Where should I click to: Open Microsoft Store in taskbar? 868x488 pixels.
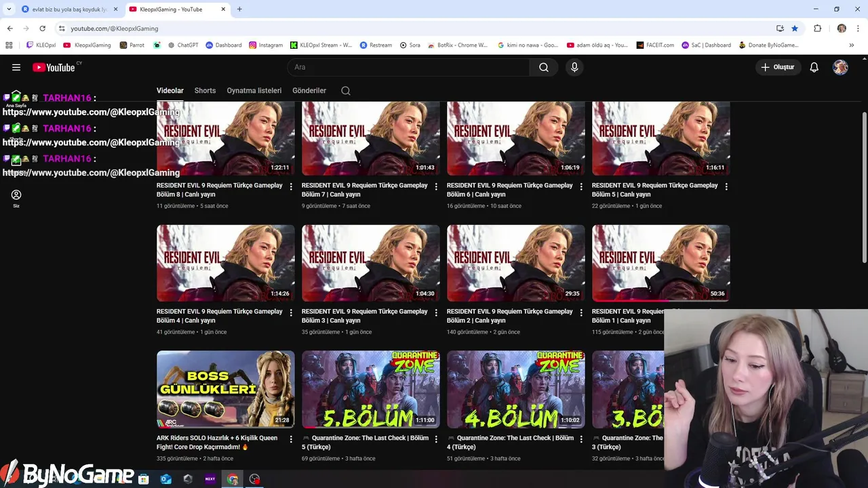point(143,479)
